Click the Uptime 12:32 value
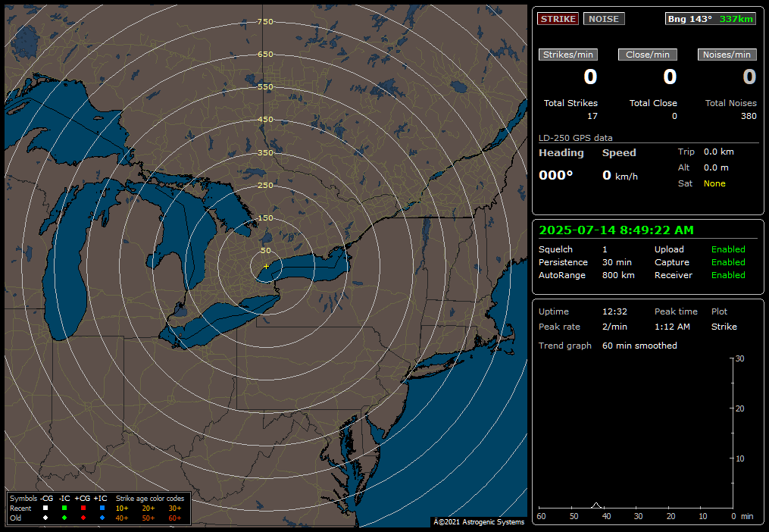 point(614,311)
